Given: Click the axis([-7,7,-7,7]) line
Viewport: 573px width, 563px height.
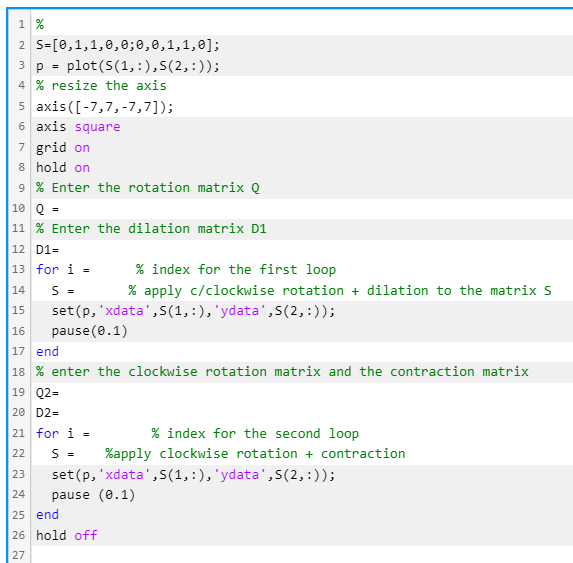Looking at the screenshot, I should click(x=105, y=107).
